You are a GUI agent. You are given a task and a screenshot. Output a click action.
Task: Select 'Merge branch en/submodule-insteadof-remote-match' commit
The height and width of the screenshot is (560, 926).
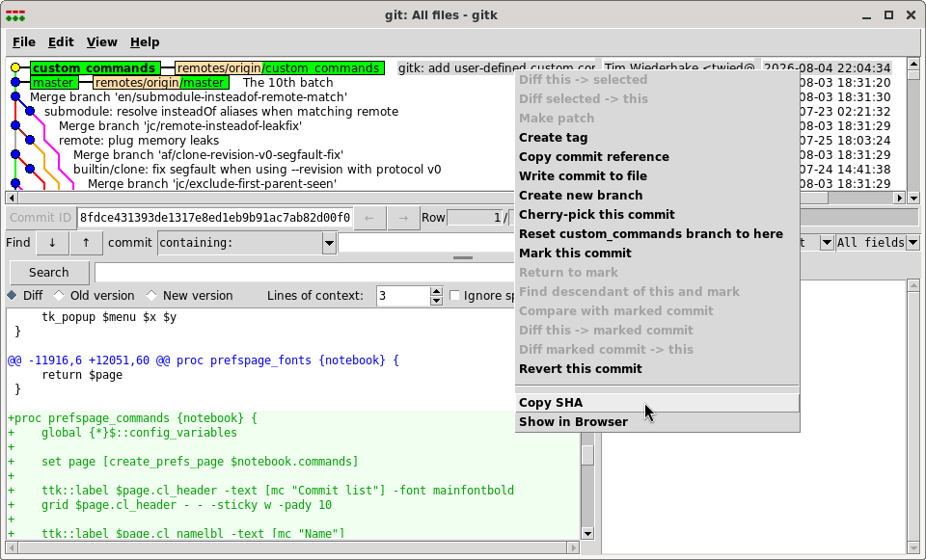188,96
